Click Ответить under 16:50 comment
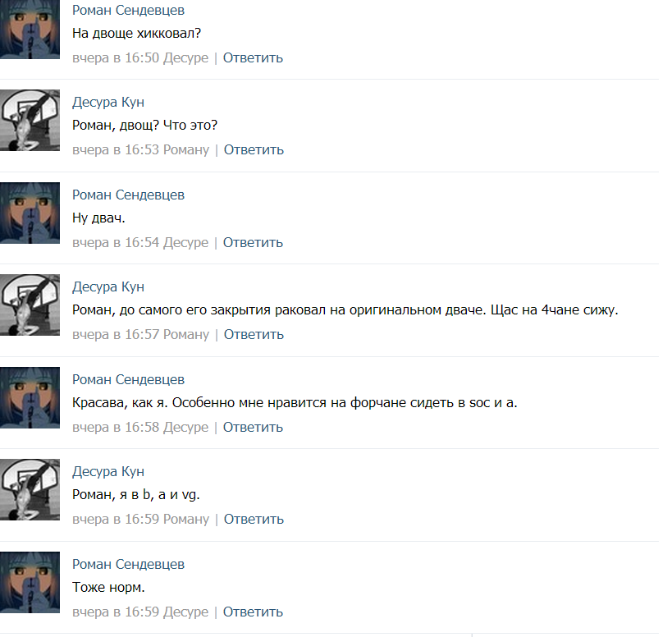672x637 pixels. [253, 57]
